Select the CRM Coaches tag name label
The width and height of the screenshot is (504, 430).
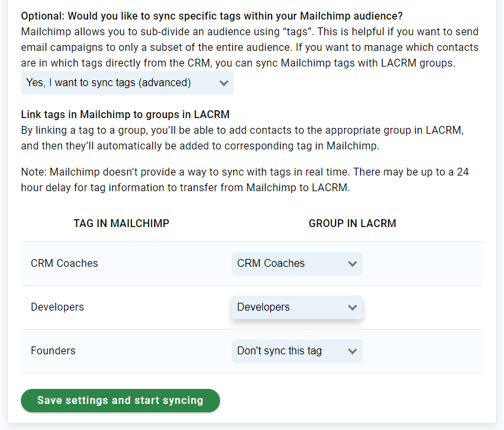pos(64,264)
